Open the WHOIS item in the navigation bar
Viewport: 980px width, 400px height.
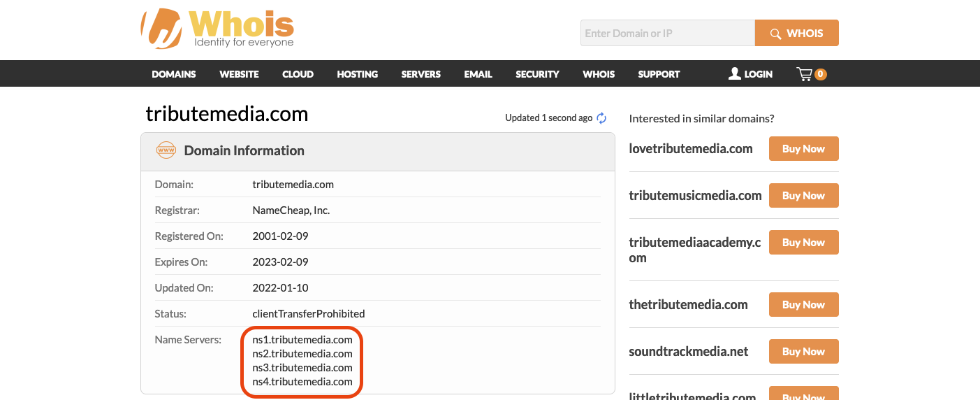click(599, 74)
